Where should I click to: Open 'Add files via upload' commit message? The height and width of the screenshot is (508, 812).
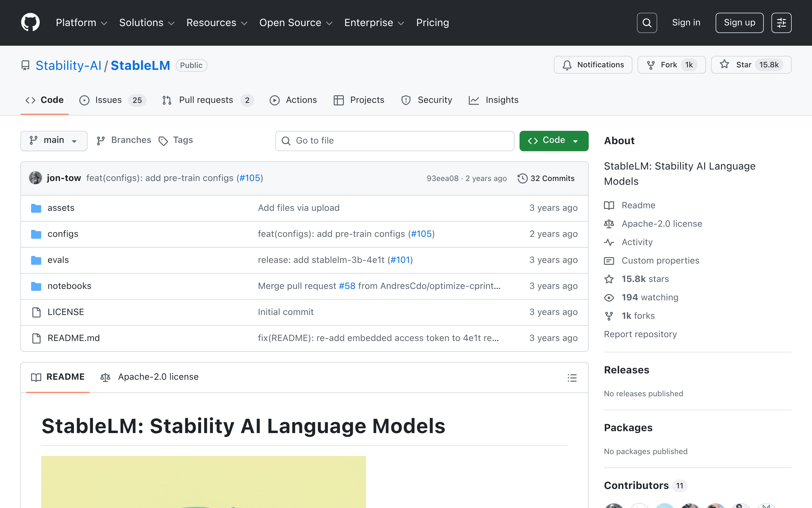pyautogui.click(x=298, y=208)
